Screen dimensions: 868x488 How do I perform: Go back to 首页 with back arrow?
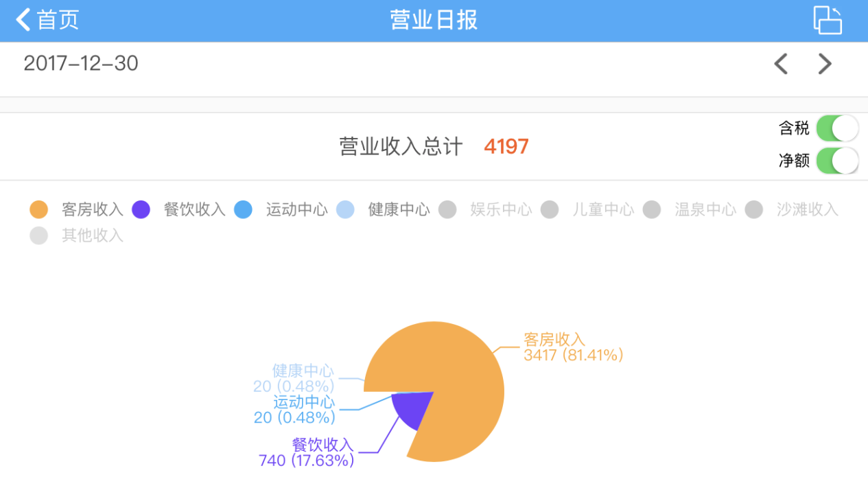coord(47,20)
